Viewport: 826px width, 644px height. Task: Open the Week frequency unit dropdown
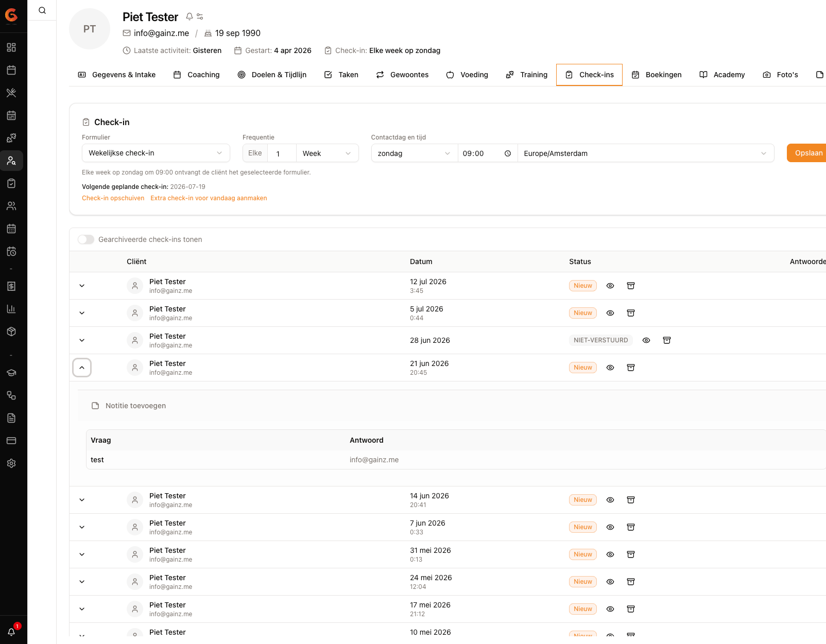pyautogui.click(x=327, y=153)
